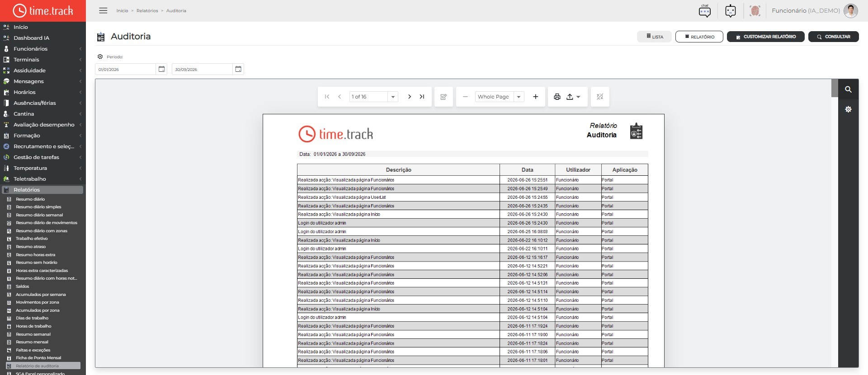Click the end date field 30/09/2026
The height and width of the screenshot is (375, 868).
[202, 69]
